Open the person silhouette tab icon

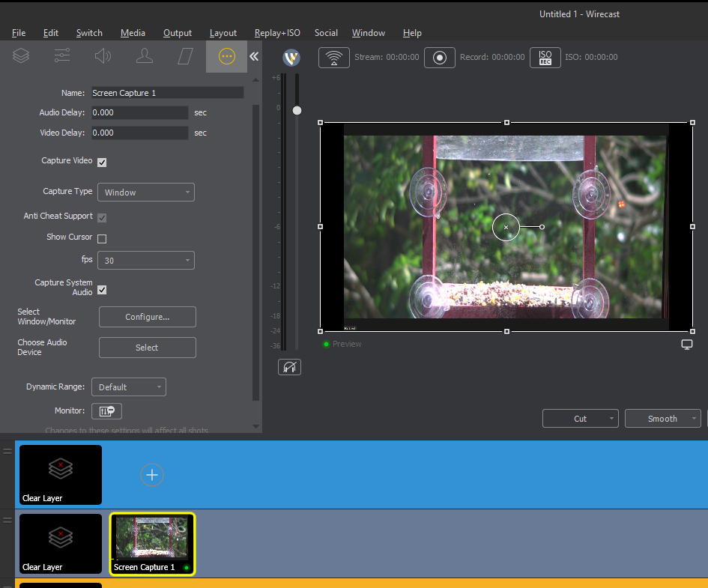[144, 56]
